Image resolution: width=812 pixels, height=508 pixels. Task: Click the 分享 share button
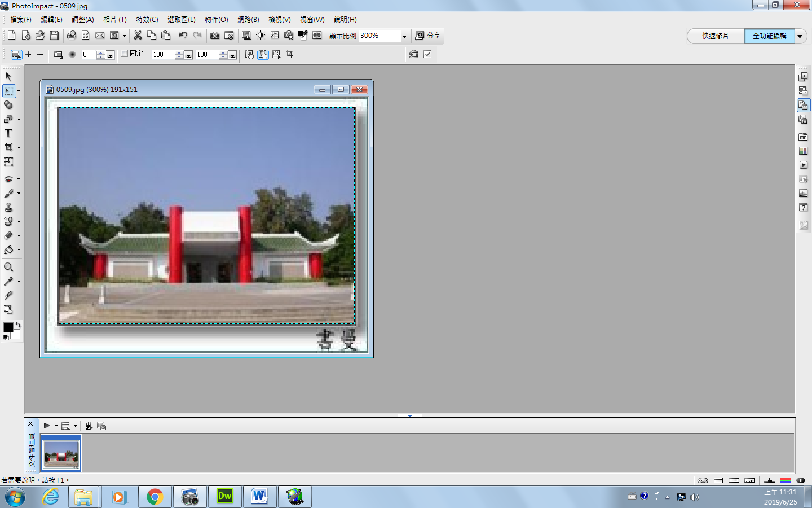point(428,36)
